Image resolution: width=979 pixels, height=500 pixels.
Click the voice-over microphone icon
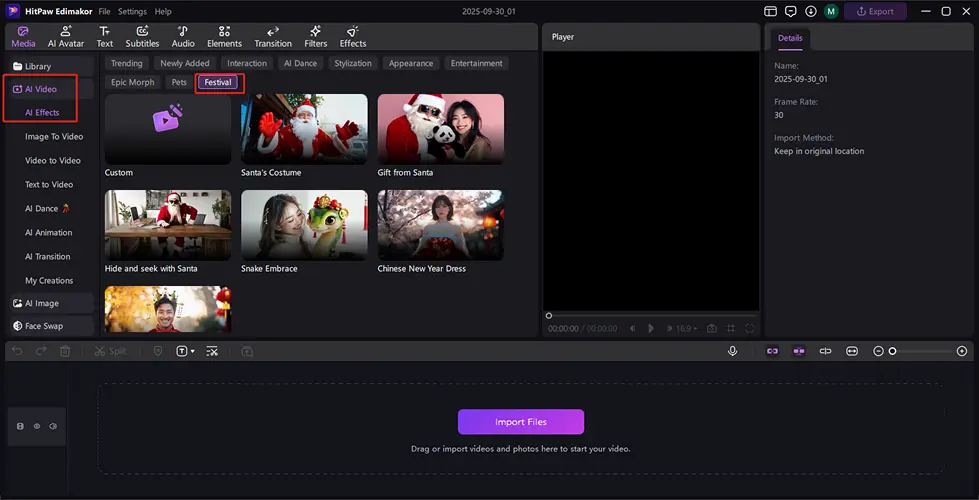733,351
